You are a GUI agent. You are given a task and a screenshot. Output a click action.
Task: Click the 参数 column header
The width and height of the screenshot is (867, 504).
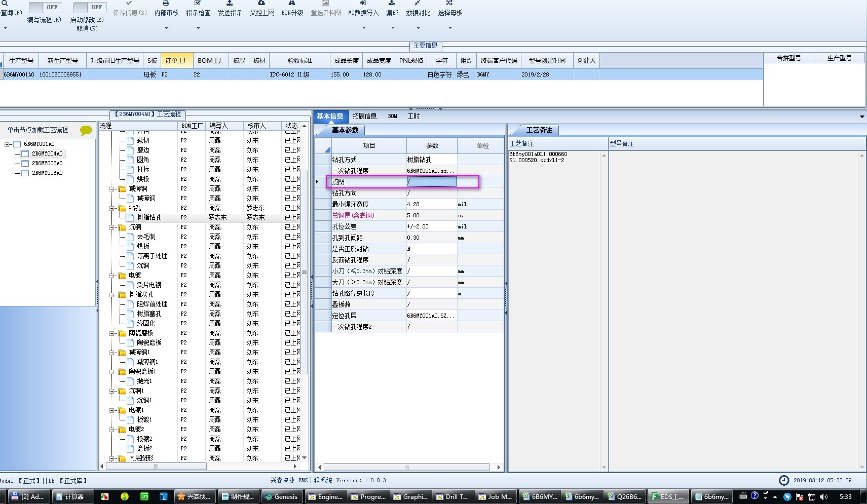click(x=432, y=145)
